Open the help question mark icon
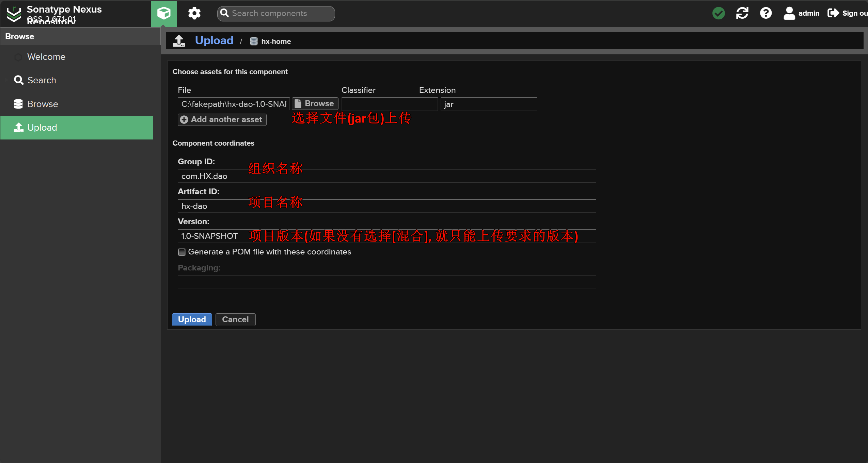The width and height of the screenshot is (868, 463). tap(766, 13)
